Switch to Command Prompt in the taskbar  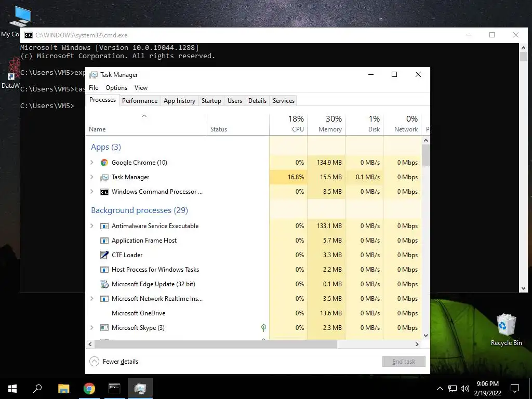click(x=114, y=389)
